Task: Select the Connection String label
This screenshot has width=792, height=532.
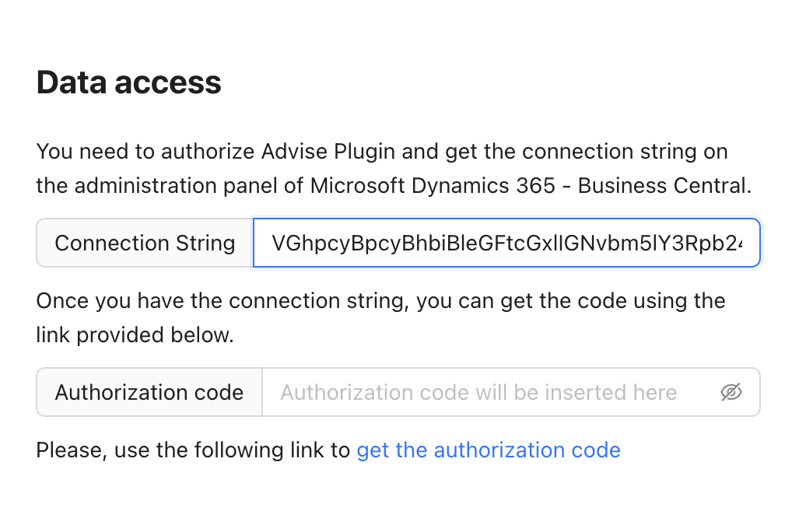Action: 144,243
